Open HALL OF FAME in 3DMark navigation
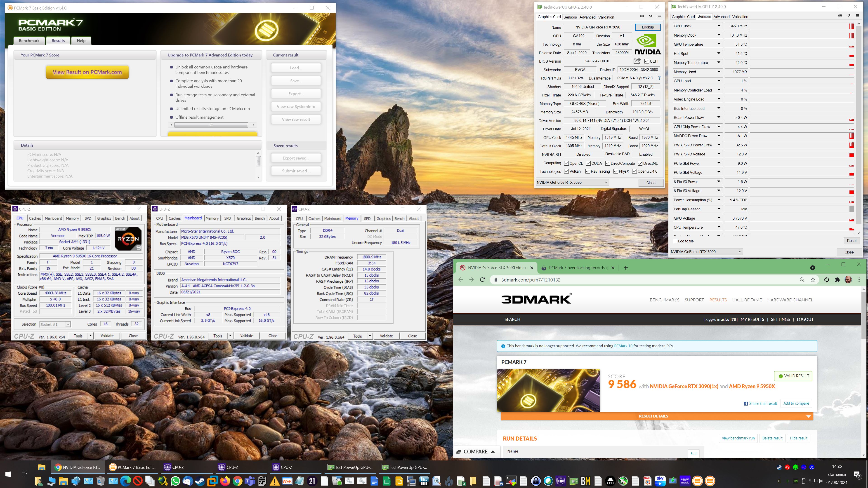Viewport: 868px width, 488px height. coord(747,300)
